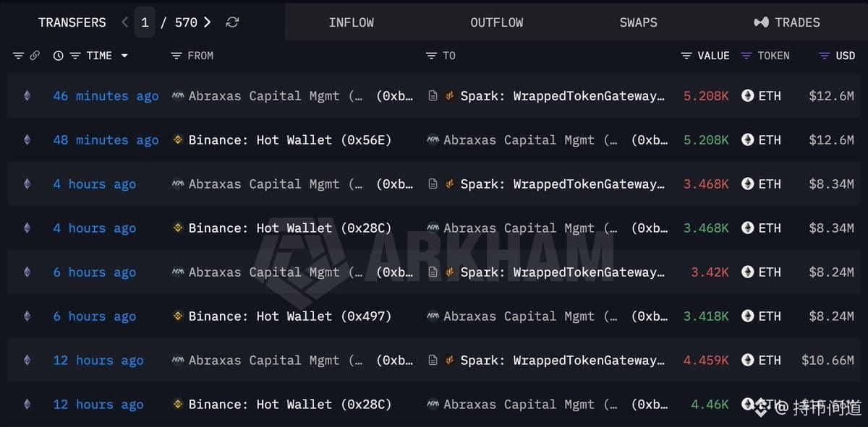
Task: Click Ethereum chain icon in first row
Action: [x=27, y=95]
